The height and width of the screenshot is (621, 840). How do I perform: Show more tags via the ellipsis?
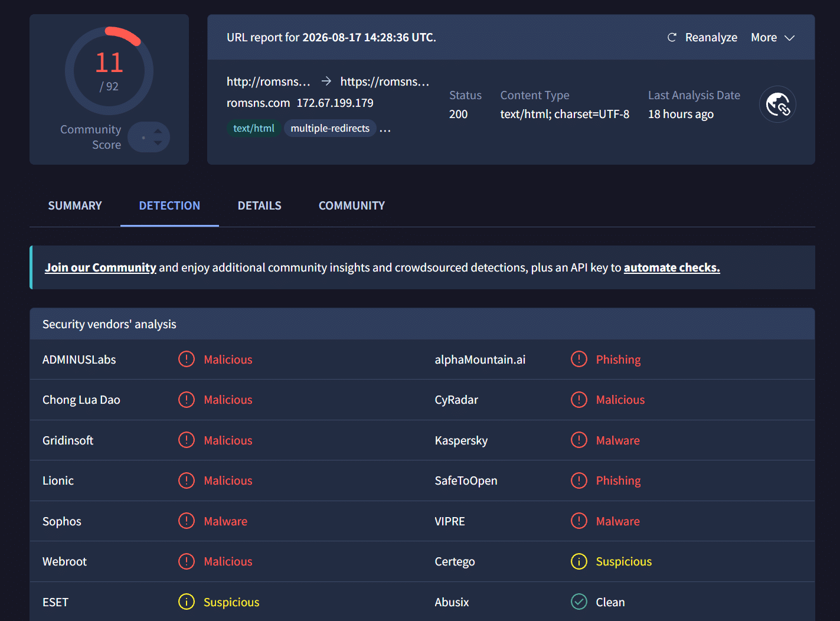(x=385, y=129)
